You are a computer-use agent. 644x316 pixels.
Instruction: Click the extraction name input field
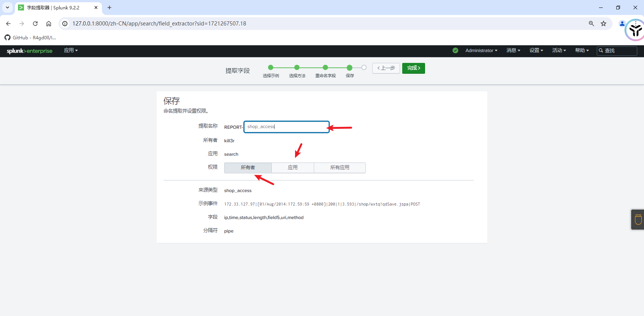click(x=286, y=127)
